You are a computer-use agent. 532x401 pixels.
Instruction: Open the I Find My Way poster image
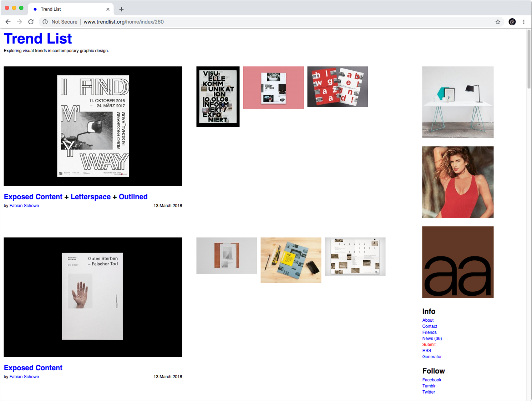pyautogui.click(x=93, y=126)
